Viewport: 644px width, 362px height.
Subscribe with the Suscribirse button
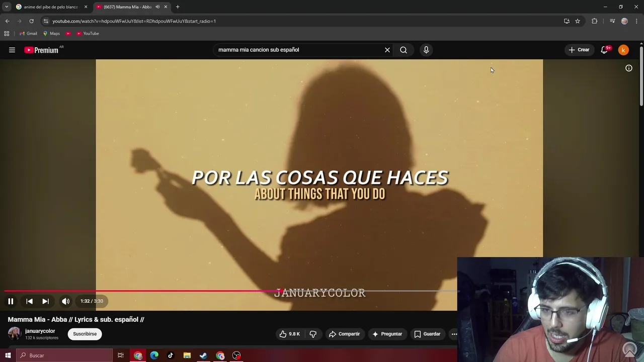click(85, 334)
